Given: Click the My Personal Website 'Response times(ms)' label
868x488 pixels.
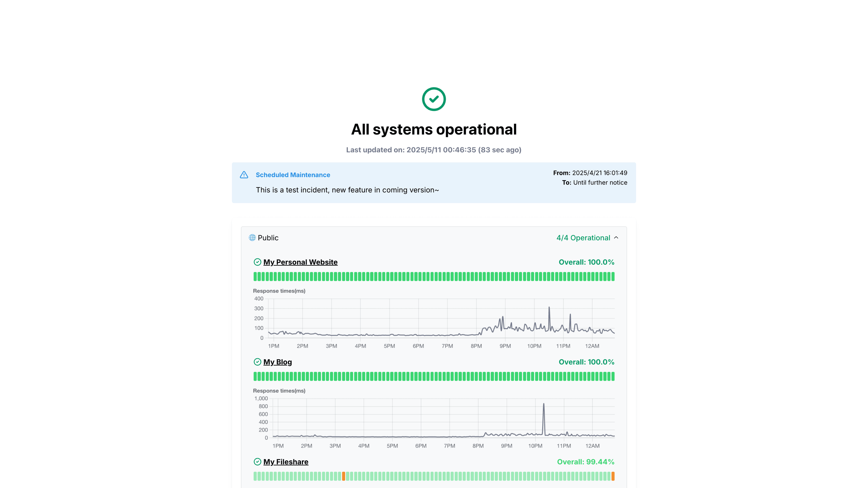Looking at the screenshot, I should [x=279, y=291].
